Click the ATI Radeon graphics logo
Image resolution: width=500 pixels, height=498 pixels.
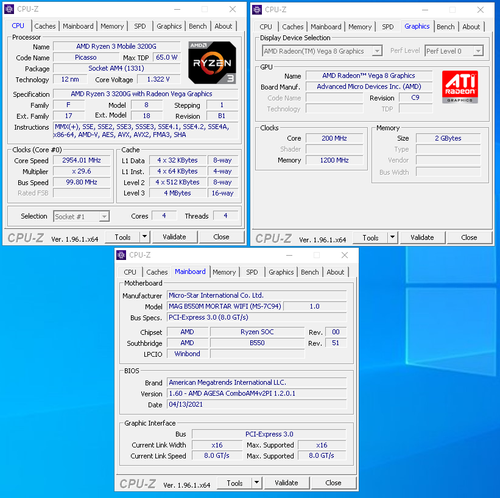tap(460, 87)
